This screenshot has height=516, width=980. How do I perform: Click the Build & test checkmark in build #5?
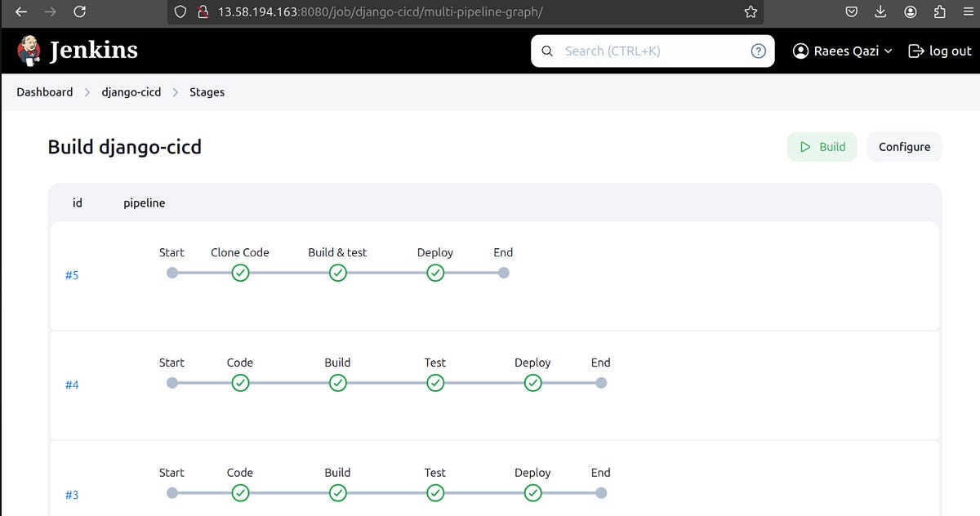point(337,273)
